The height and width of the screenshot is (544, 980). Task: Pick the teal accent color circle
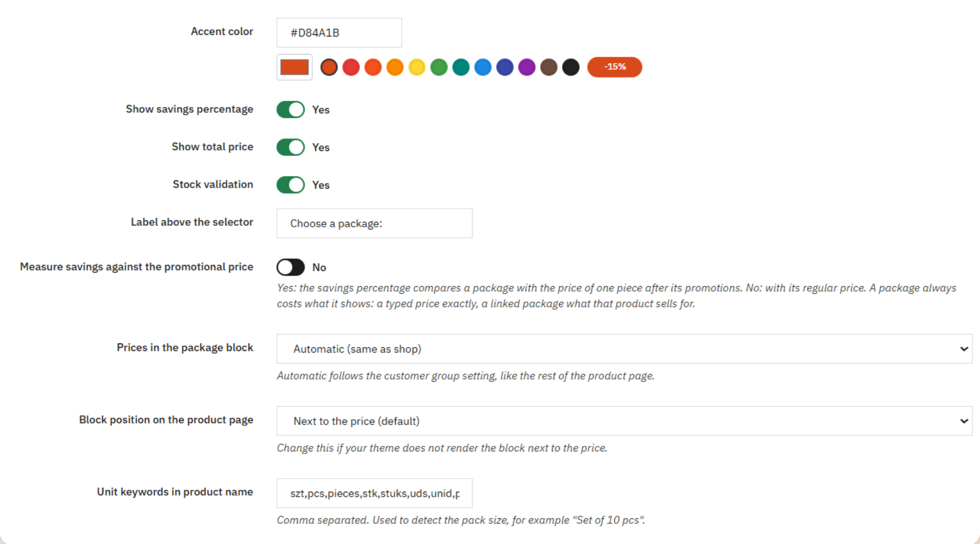[x=461, y=67]
